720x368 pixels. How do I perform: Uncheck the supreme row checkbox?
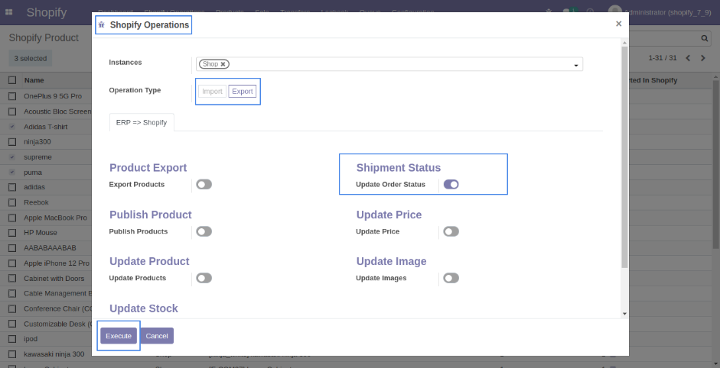point(12,157)
